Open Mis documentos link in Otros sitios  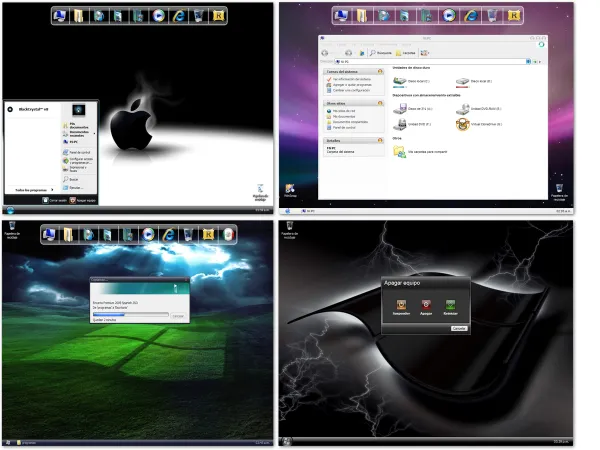[x=341, y=116]
